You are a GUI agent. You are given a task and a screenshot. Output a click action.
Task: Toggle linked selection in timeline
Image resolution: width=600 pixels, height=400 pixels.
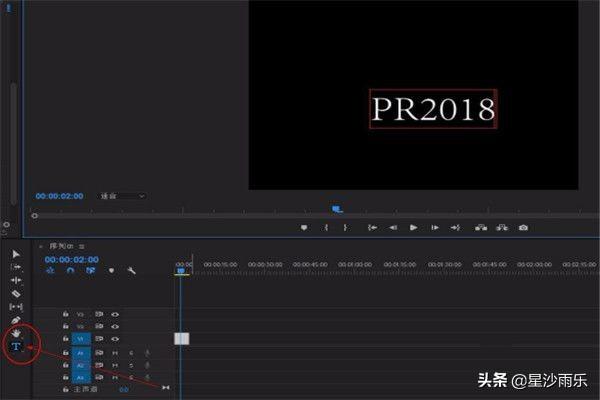click(90, 271)
